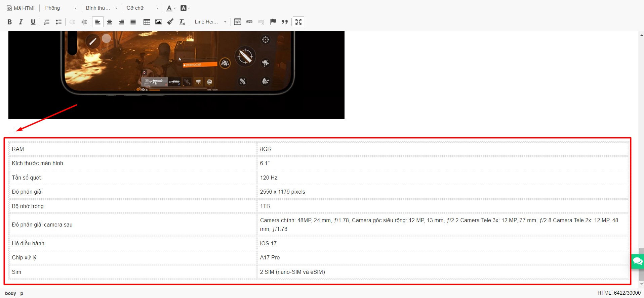
Task: Open the Bình thường paragraph format dropdown
Action: coord(102,8)
